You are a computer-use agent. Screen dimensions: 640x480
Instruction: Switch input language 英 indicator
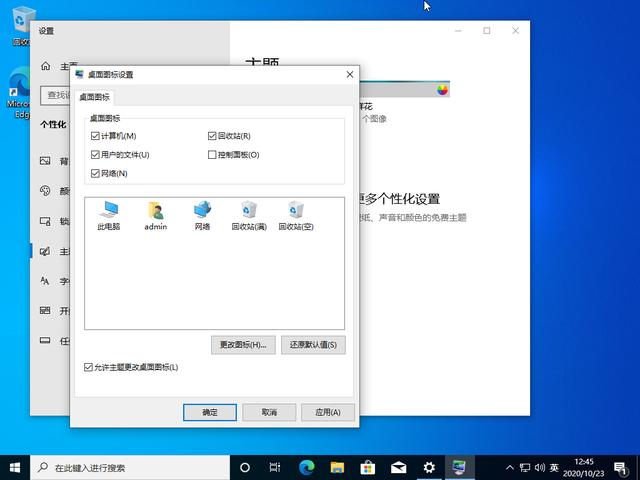click(554, 468)
